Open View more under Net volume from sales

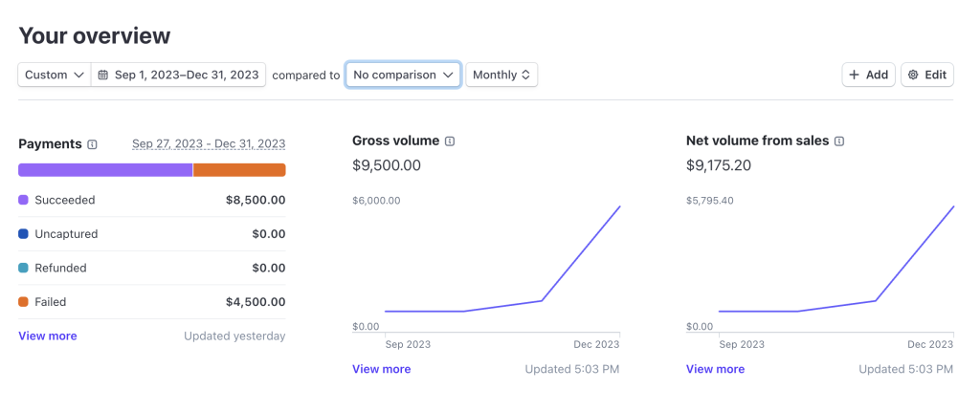(715, 369)
